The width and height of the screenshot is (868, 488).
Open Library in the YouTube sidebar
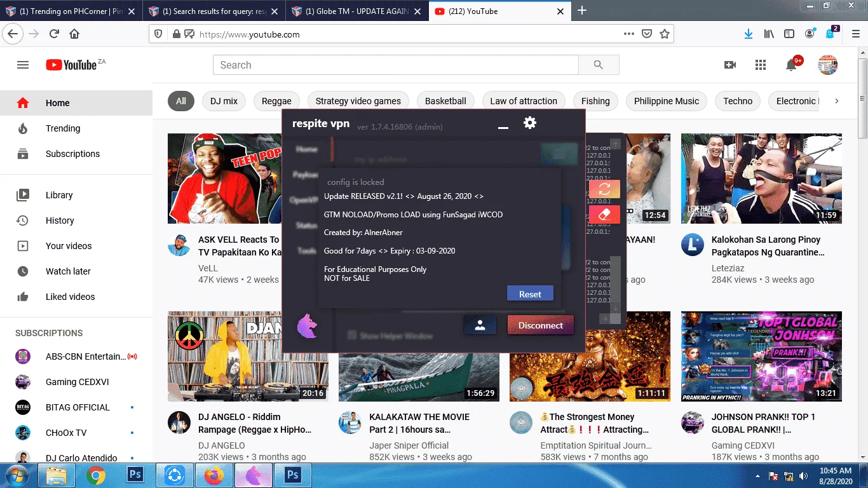(76, 195)
